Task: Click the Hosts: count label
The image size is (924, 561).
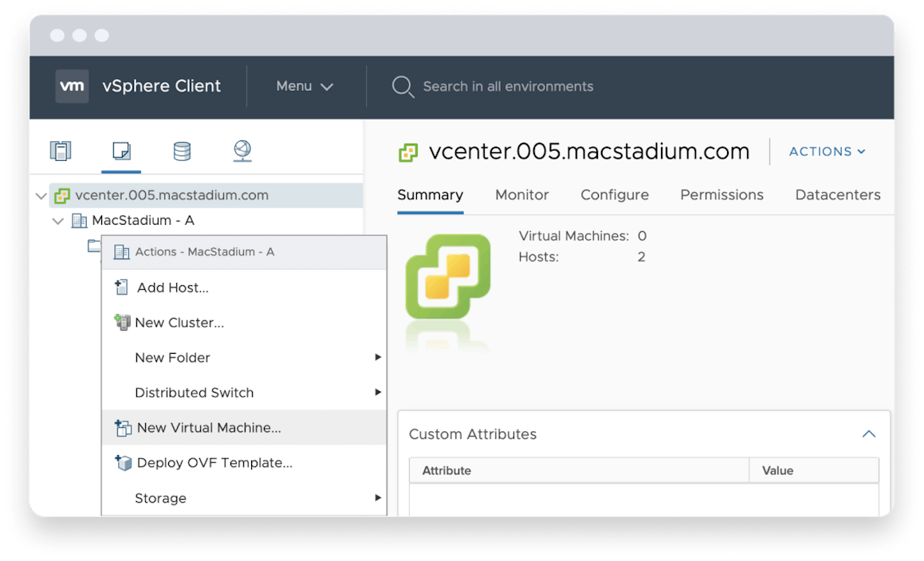Action: coord(539,257)
